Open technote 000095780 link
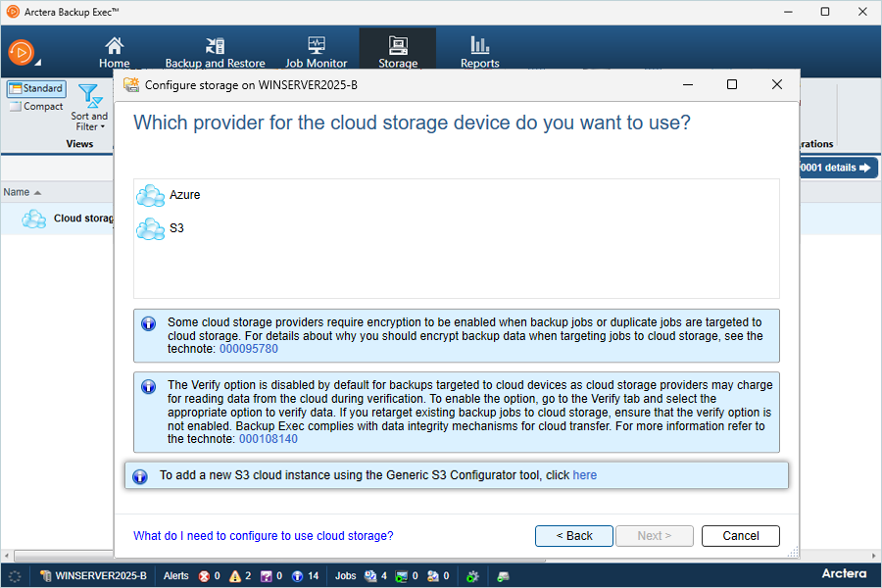Viewport: 882px width, 588px height. pos(248,349)
